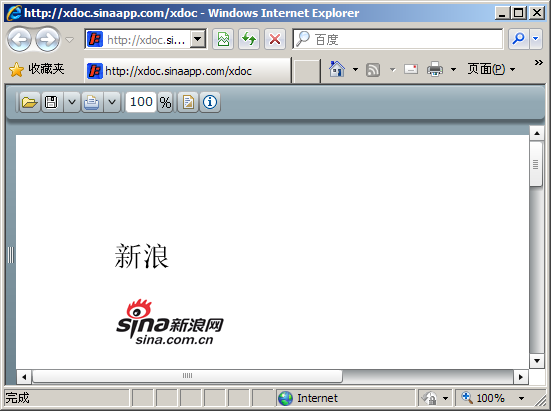
Task: Click the RSS feeds icon
Action: pyautogui.click(x=373, y=70)
